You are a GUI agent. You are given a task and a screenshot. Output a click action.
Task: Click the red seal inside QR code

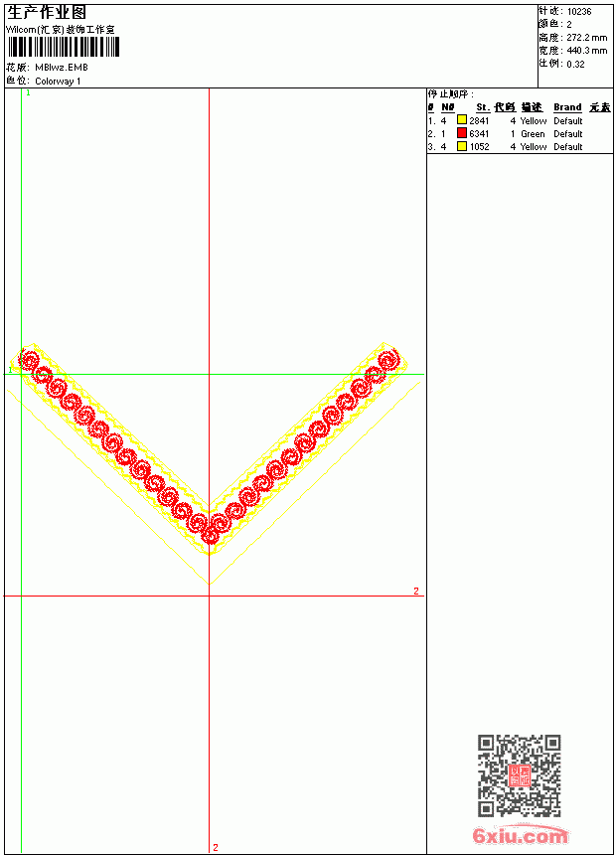(520, 775)
